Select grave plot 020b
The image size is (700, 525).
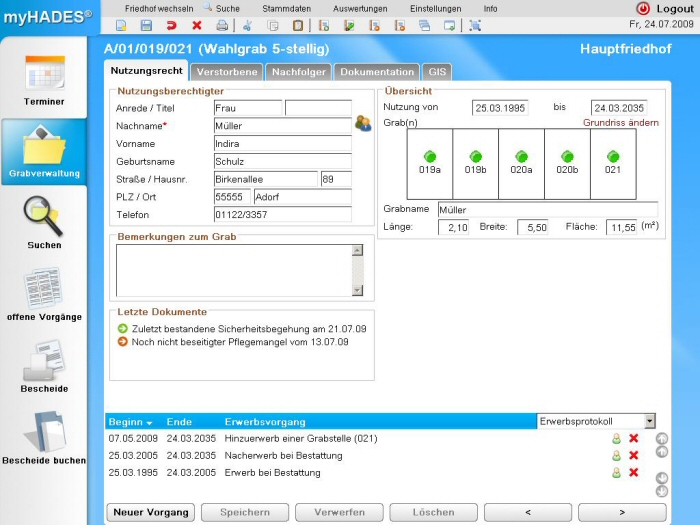(567, 164)
